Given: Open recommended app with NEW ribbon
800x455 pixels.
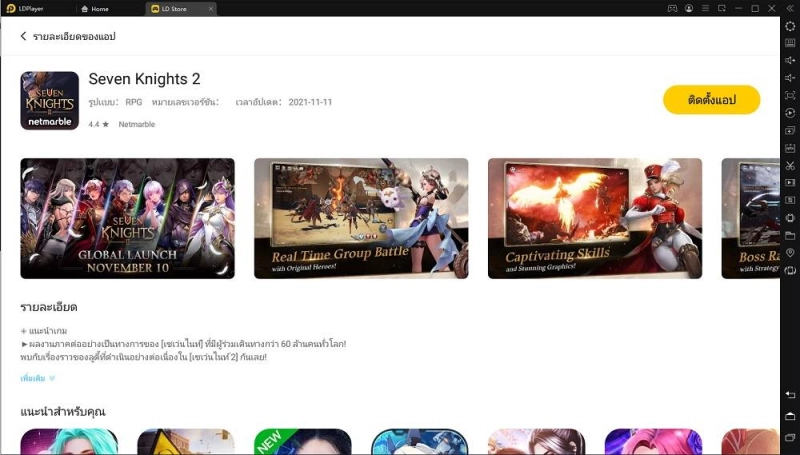Looking at the screenshot, I should (x=303, y=442).
